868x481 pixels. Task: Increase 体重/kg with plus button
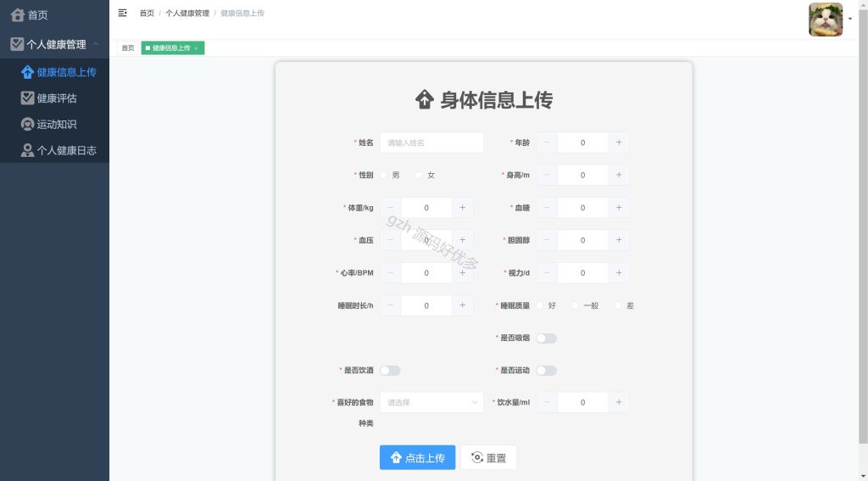462,208
